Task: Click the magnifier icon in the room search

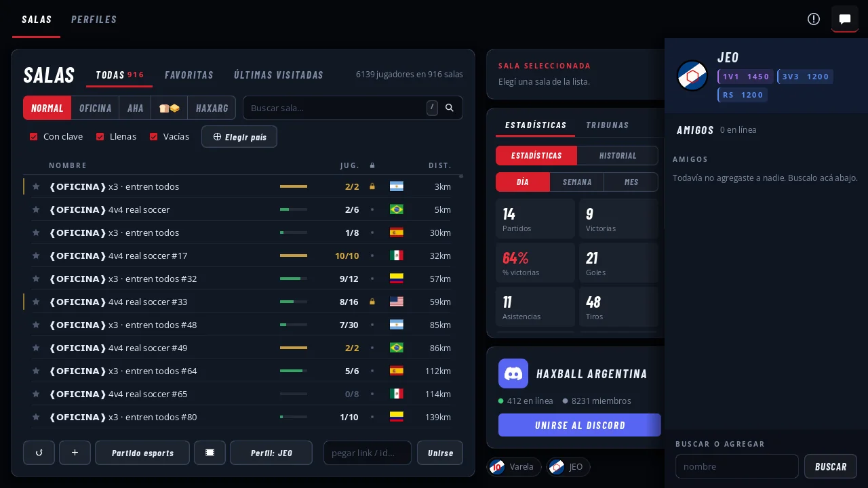Action: click(449, 108)
